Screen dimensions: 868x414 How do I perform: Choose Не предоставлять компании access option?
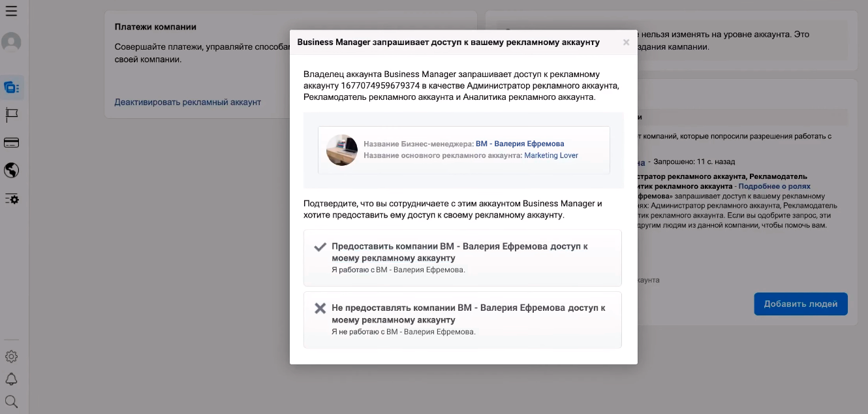463,320
